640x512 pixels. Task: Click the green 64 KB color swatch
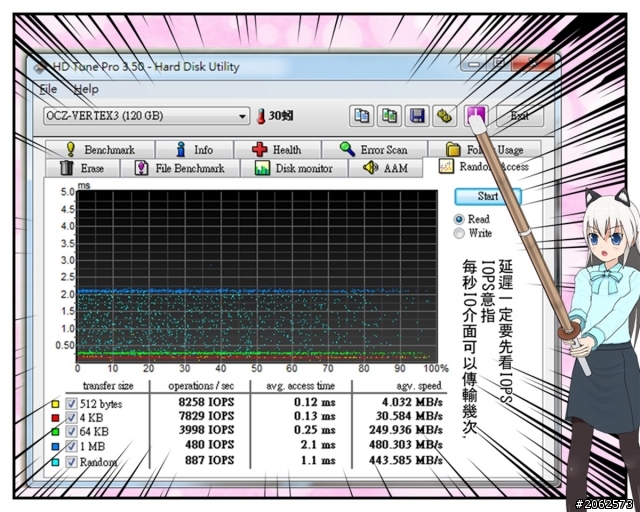[x=55, y=432]
